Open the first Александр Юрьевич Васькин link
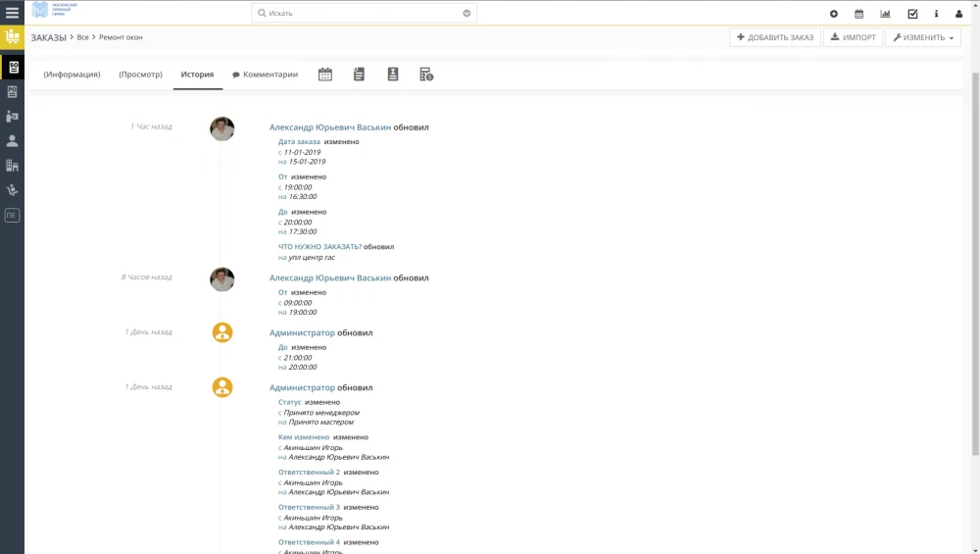 click(x=330, y=127)
